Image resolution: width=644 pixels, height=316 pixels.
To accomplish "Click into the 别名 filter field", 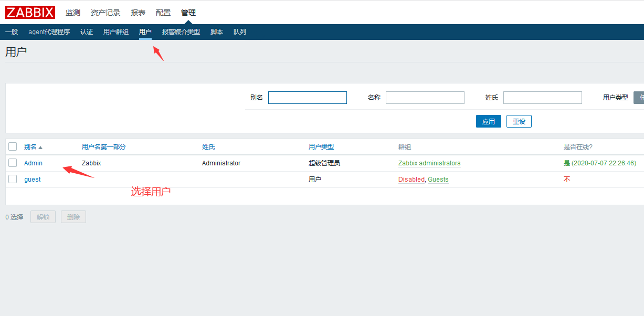I will click(x=308, y=98).
